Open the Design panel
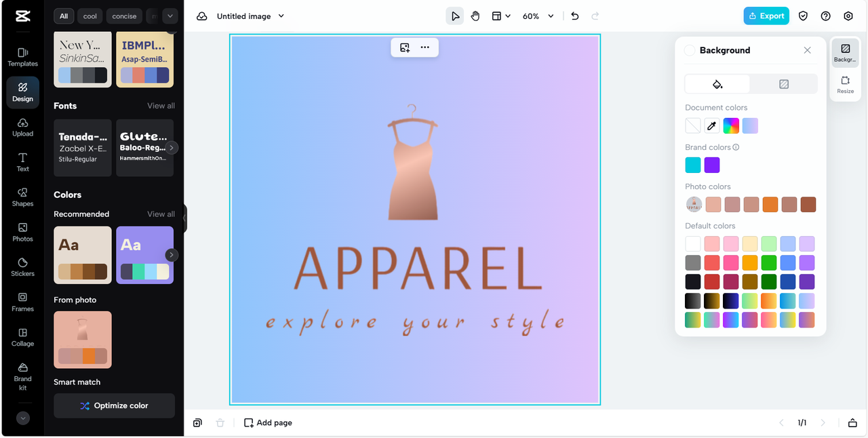 (22, 92)
